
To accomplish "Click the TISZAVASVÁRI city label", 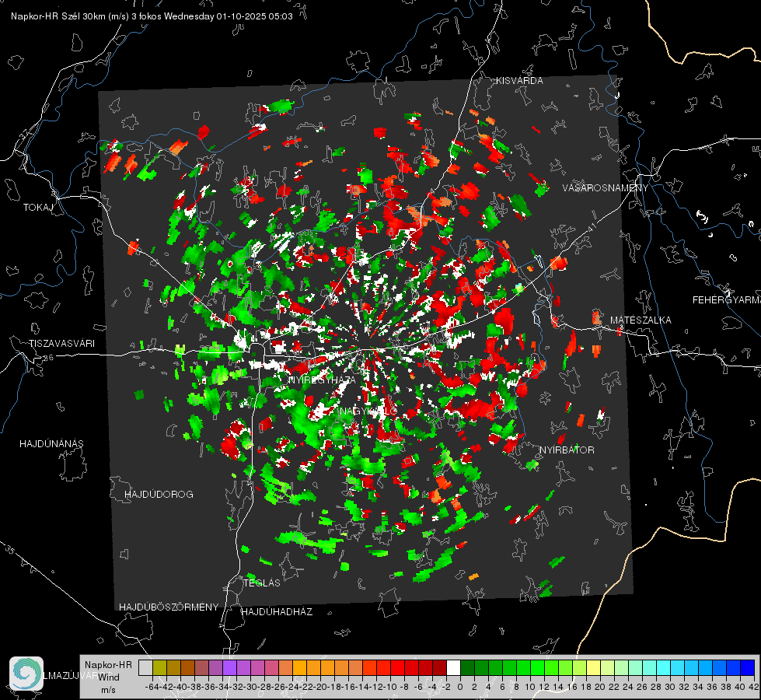I will tap(61, 344).
